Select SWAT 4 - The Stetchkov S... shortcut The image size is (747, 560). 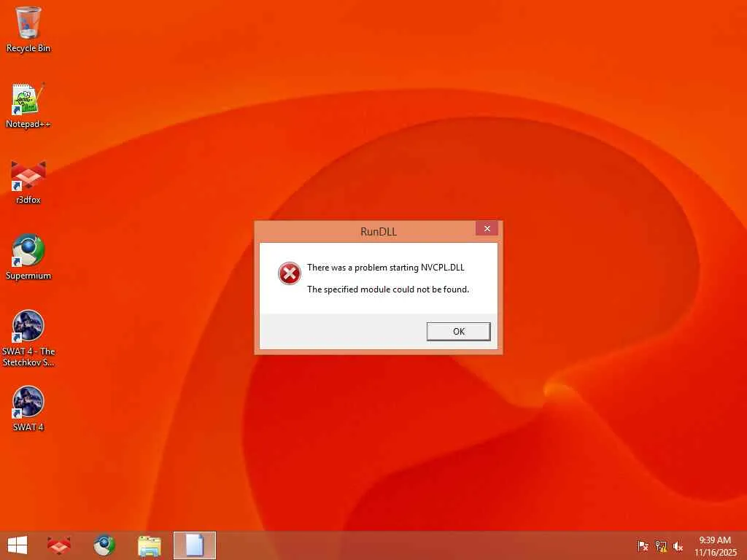tap(28, 338)
